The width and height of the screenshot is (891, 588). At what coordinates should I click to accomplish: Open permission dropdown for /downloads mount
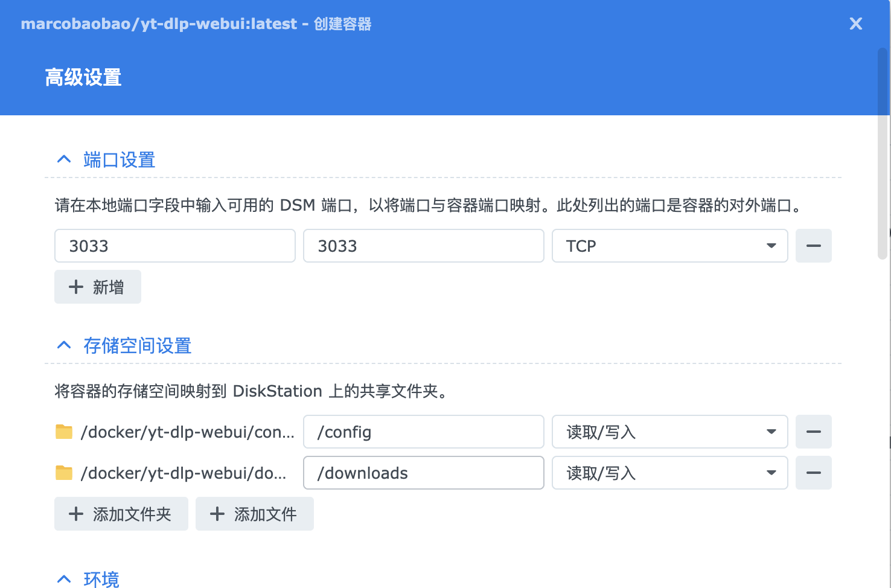pyautogui.click(x=669, y=473)
